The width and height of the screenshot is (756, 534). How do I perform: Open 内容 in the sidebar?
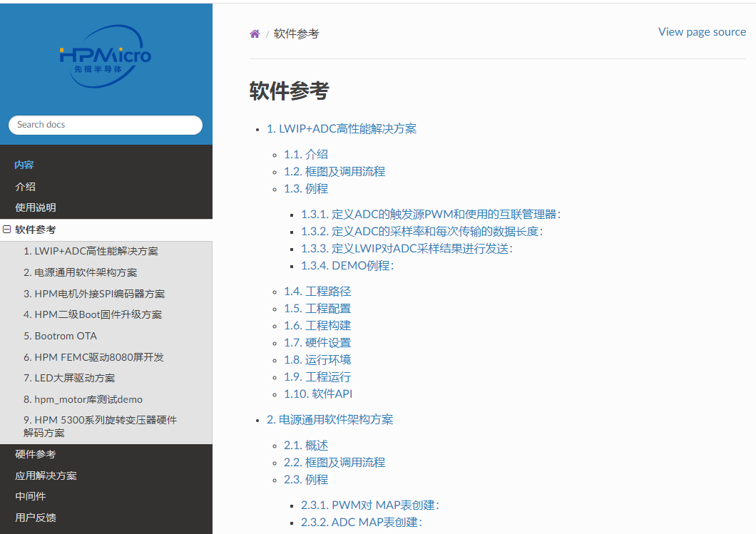pyautogui.click(x=24, y=165)
